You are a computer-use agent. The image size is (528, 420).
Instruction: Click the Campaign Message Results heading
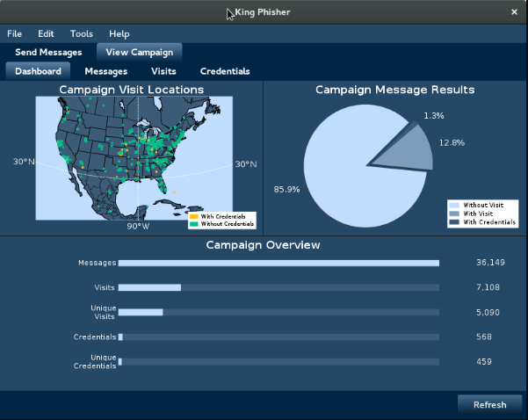pyautogui.click(x=395, y=90)
